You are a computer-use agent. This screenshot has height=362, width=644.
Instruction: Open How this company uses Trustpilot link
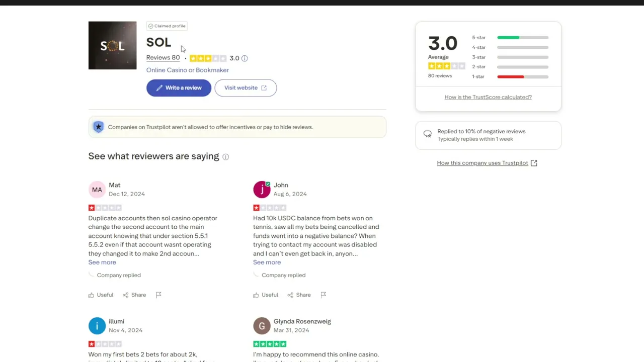pyautogui.click(x=487, y=163)
